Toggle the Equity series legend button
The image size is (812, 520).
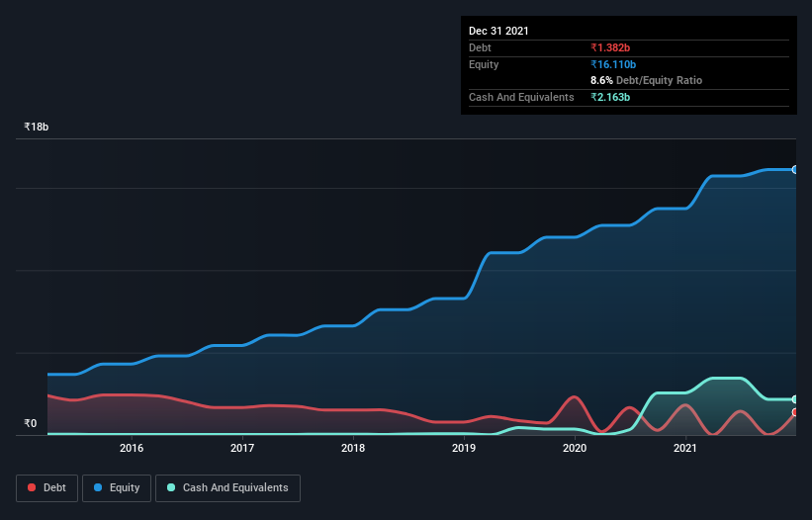[x=117, y=488]
